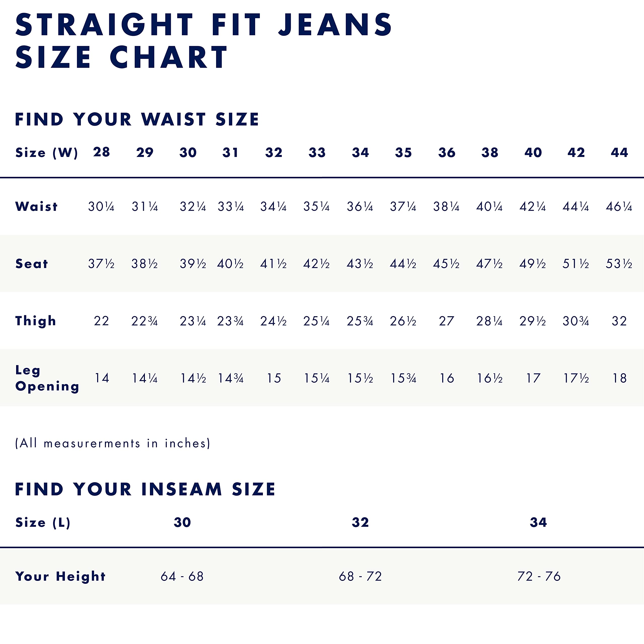Click the Thigh row label
Screen dimensions: 644x644
[x=36, y=321]
